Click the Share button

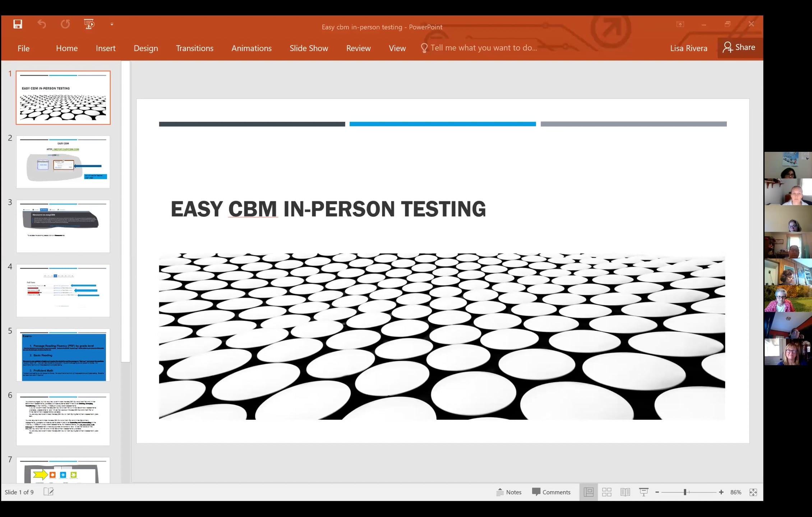(739, 47)
